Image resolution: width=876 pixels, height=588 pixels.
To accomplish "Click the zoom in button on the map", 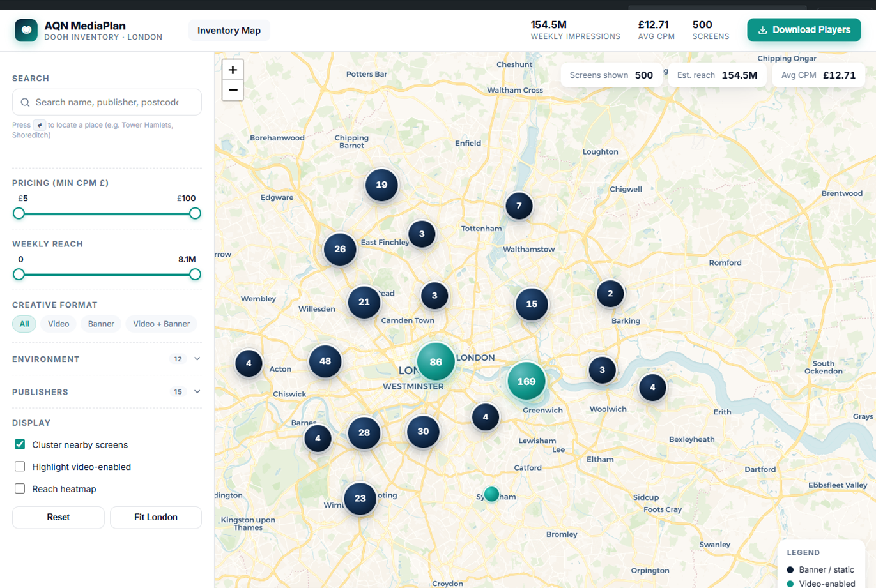I will tap(232, 70).
